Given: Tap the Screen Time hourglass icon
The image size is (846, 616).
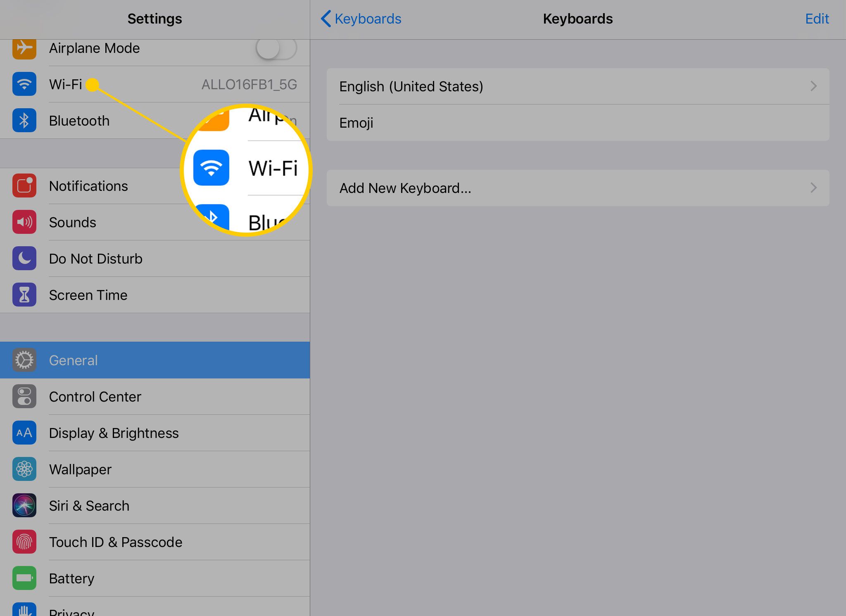Looking at the screenshot, I should 24,295.
